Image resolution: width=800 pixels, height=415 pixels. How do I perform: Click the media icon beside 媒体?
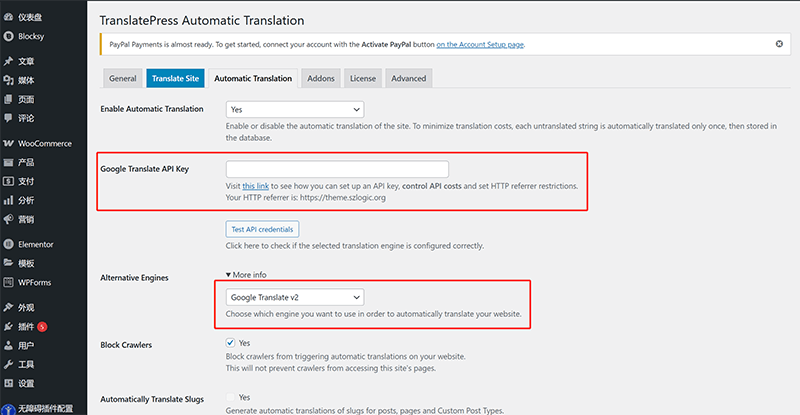point(8,80)
